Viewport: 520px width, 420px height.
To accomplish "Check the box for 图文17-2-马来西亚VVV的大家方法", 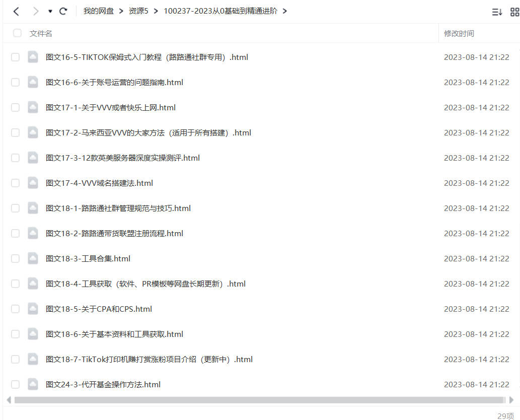I will click(x=15, y=133).
